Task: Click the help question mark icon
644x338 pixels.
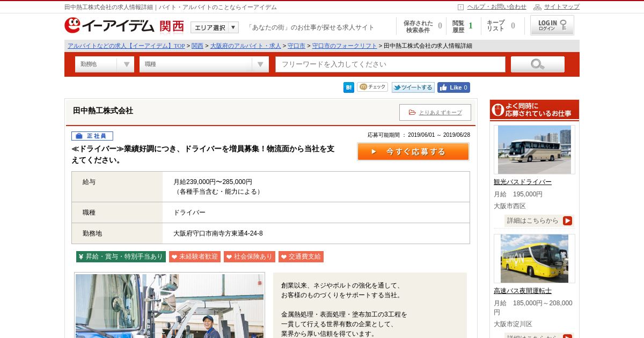Action: coord(460,7)
